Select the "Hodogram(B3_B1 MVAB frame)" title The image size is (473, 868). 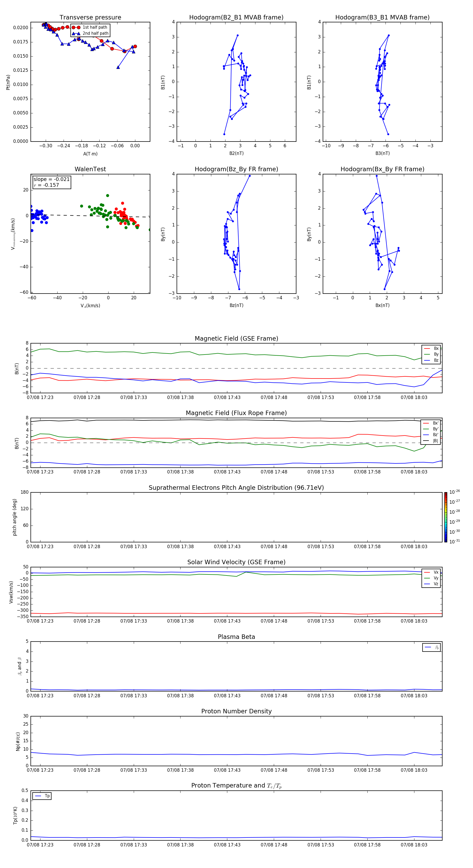(382, 18)
